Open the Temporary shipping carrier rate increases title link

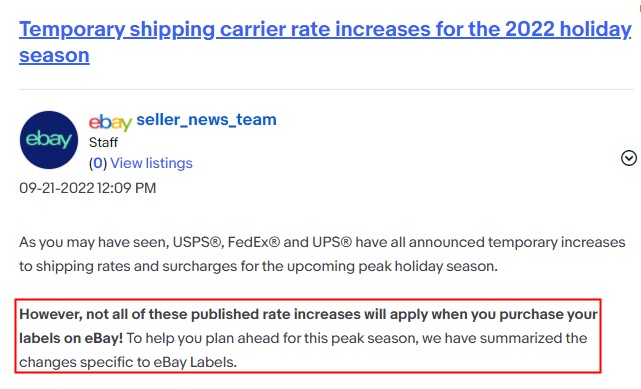coord(325,42)
